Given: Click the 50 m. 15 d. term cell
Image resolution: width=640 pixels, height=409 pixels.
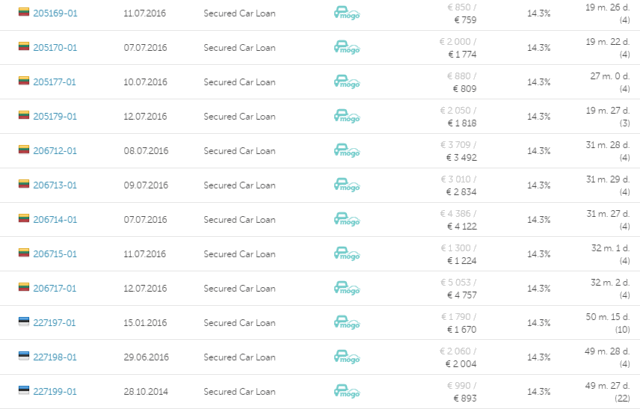Looking at the screenshot, I should (x=608, y=317).
